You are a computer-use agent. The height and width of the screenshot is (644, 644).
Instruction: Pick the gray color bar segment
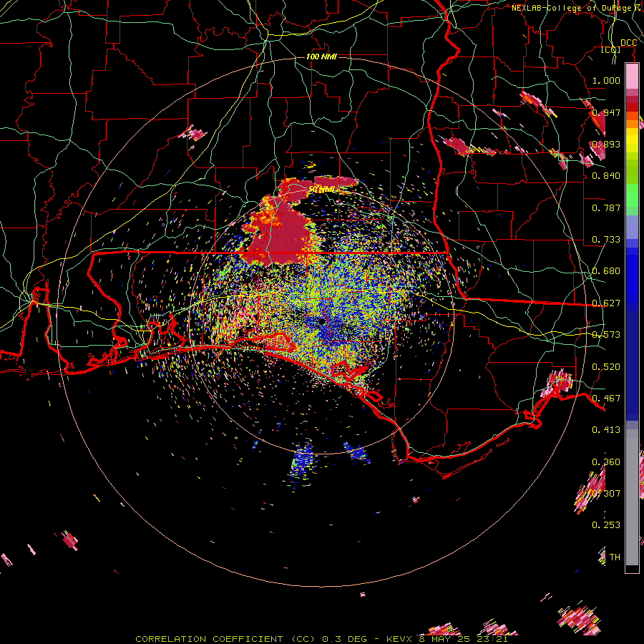tap(632, 497)
